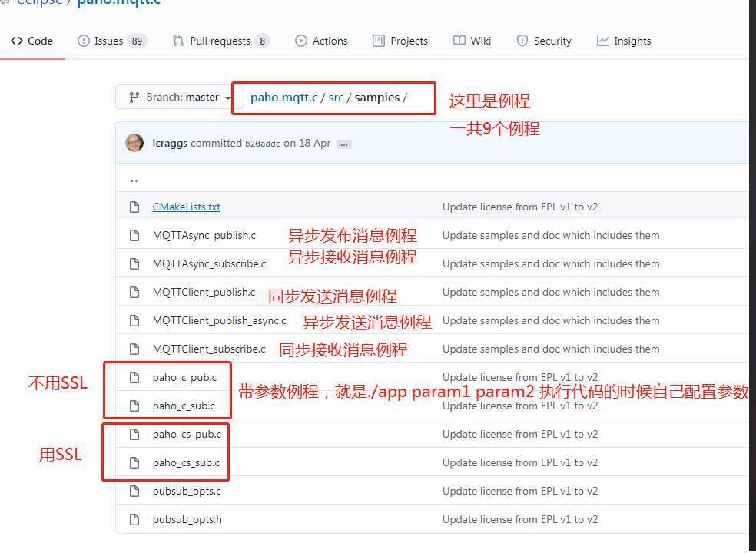Screen dimensions: 756x553
Task: Click the Pull requests merge icon
Action: (178, 41)
